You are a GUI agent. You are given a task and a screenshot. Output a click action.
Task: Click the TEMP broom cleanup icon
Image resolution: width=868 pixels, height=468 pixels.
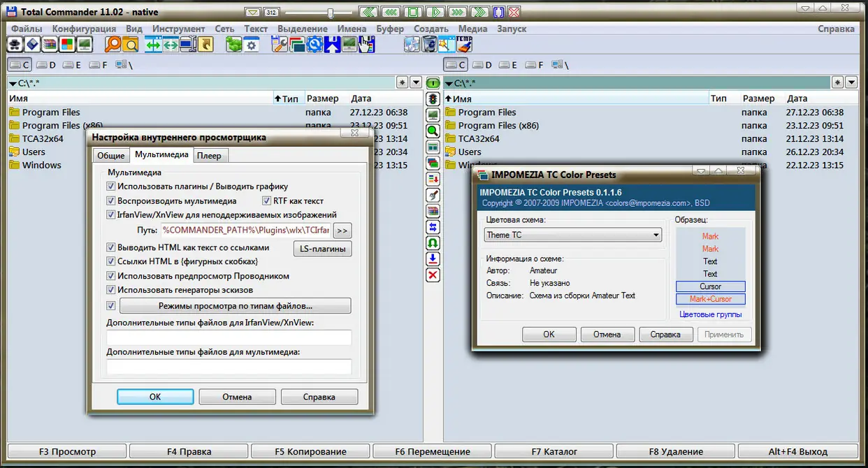pyautogui.click(x=464, y=44)
